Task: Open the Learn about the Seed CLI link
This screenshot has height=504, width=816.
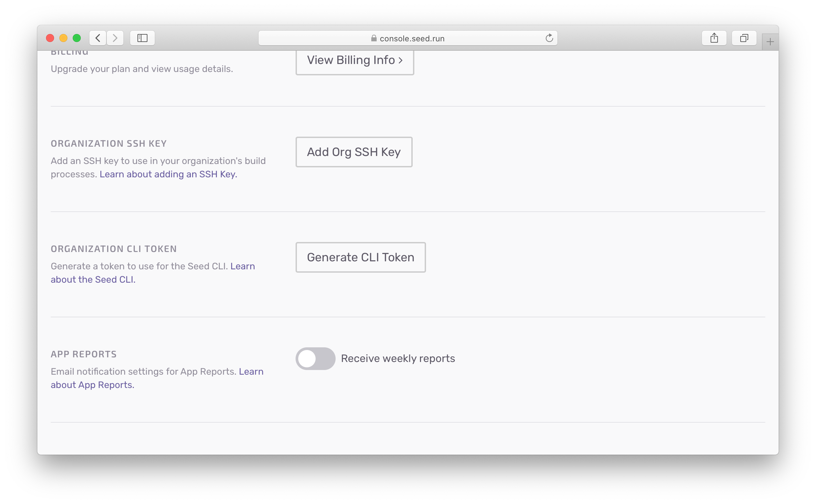Action: [x=93, y=280]
